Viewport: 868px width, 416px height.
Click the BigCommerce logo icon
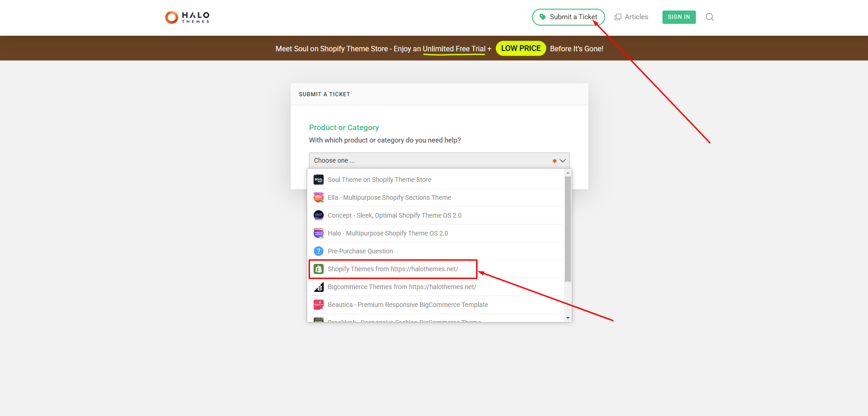click(x=319, y=287)
